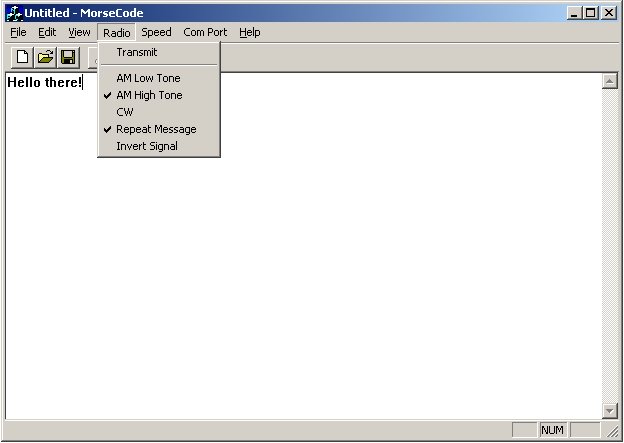Uncheck the AM High Tone option
This screenshot has width=624, height=443.
click(x=149, y=95)
